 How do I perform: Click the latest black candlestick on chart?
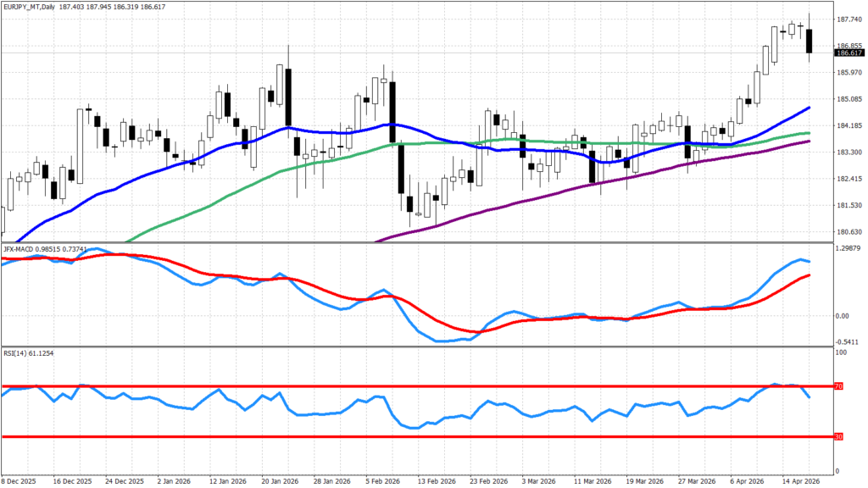(x=809, y=41)
